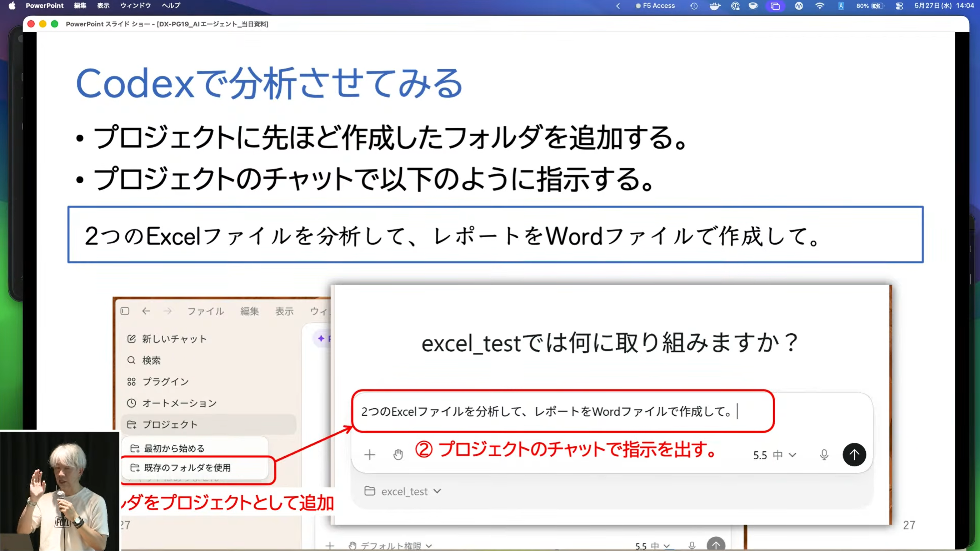Click the folder-plus icon beside プロジェクト
This screenshot has height=551, width=980.
click(132, 424)
